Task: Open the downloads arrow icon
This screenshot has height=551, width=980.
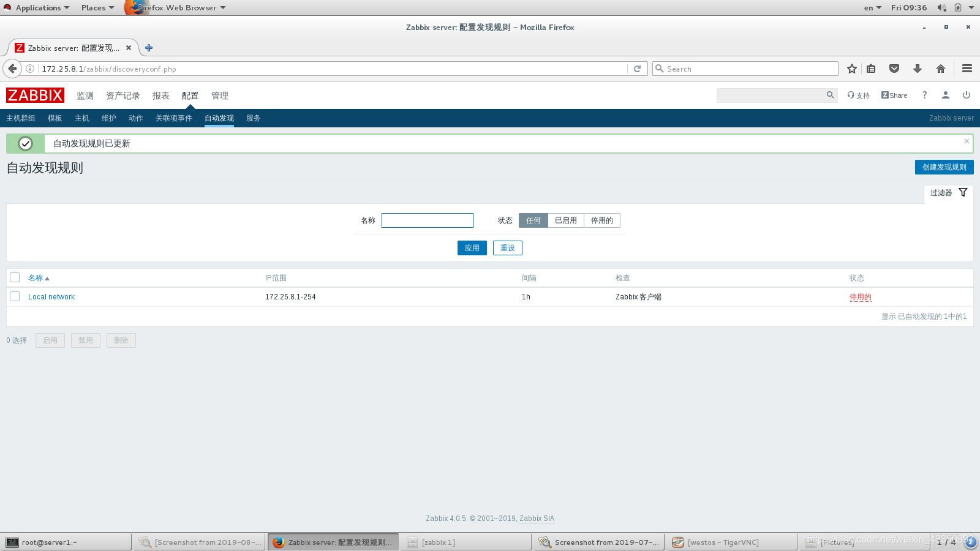Action: tap(918, 69)
